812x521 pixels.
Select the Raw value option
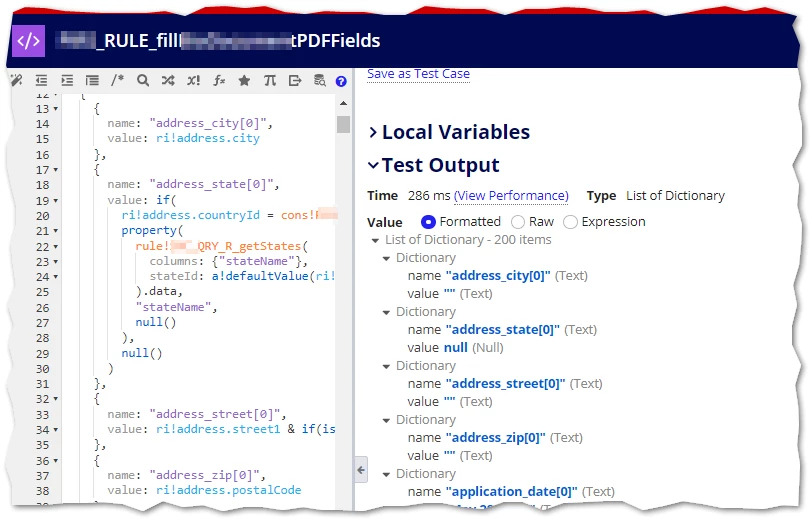pyautogui.click(x=518, y=222)
